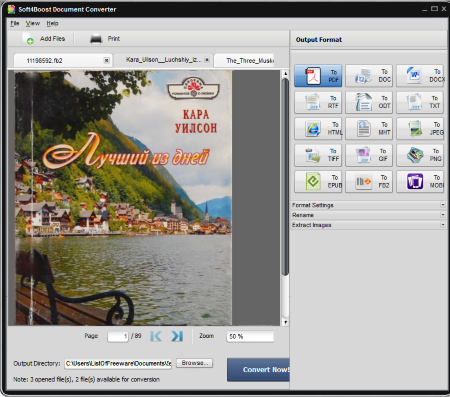Switch to the 11198592.fb2 tab

pos(63,60)
